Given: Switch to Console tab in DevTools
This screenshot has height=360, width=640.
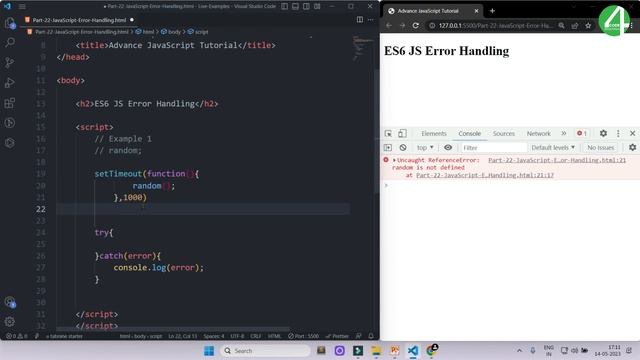Looking at the screenshot, I should click(469, 133).
